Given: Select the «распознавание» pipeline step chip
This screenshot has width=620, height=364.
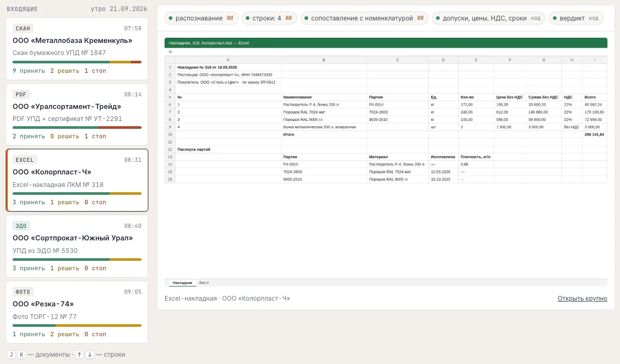Looking at the screenshot, I should pos(201,18).
